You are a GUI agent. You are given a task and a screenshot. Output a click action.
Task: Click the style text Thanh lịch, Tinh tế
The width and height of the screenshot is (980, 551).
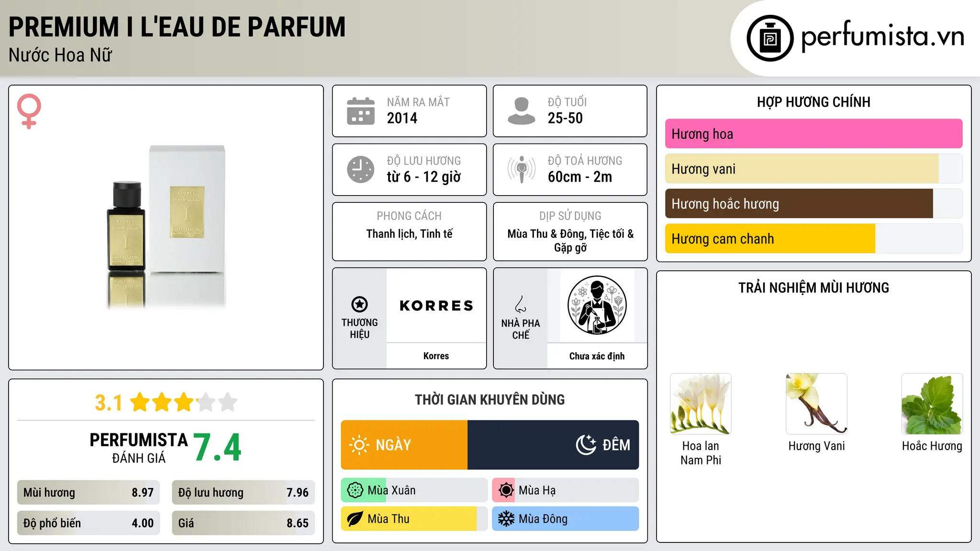(x=410, y=234)
